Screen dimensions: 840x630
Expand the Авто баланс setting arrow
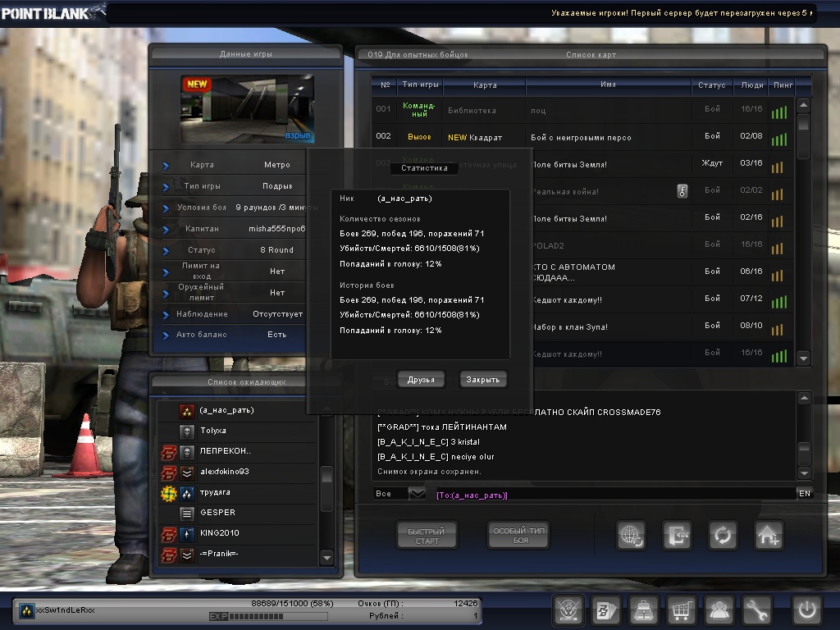pos(166,336)
